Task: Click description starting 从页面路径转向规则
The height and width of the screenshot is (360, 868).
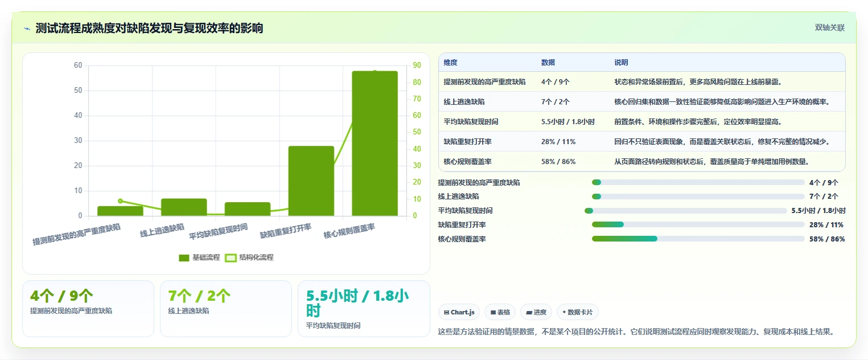Action: (x=712, y=162)
